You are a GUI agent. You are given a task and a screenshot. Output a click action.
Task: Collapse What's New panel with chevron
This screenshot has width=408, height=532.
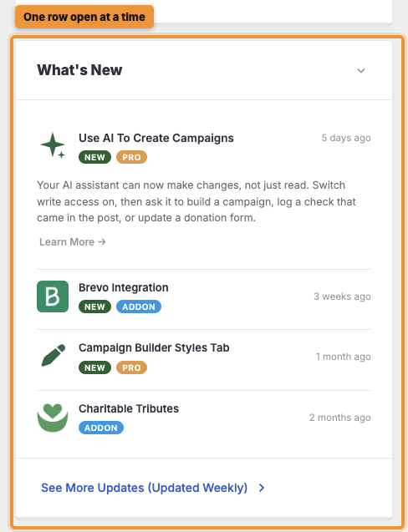pyautogui.click(x=361, y=70)
